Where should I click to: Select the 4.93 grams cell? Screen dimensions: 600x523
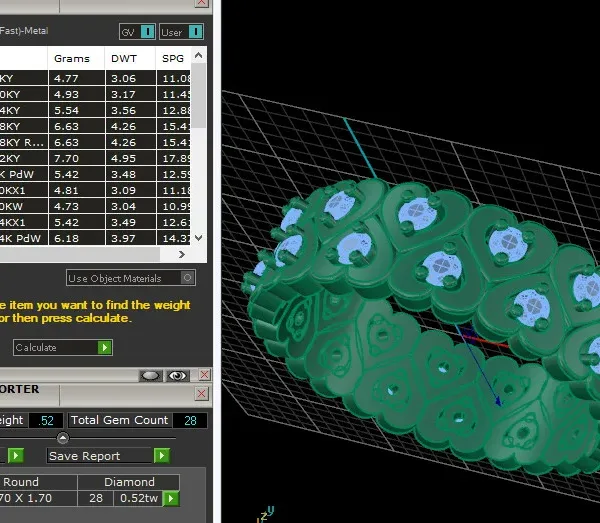77,94
